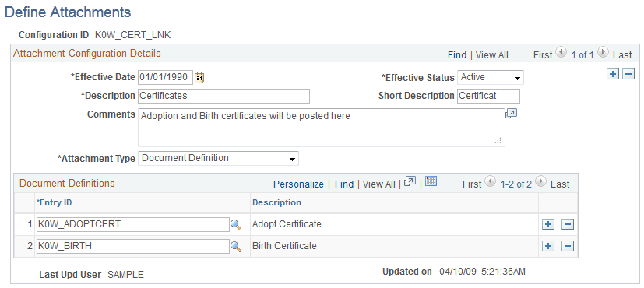Add row after Adopt Certificate entry
Viewport: 644px width, 288px height.
click(548, 224)
